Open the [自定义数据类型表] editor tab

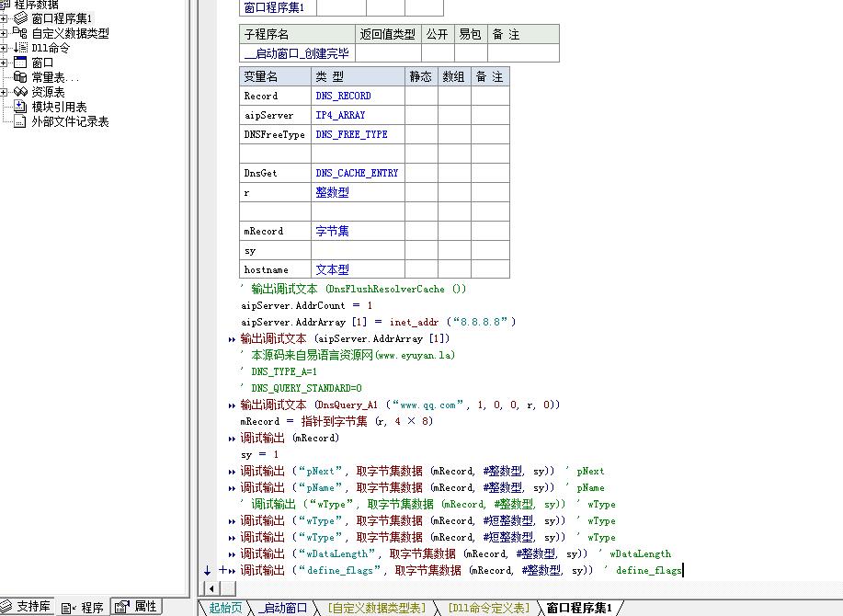(x=377, y=608)
